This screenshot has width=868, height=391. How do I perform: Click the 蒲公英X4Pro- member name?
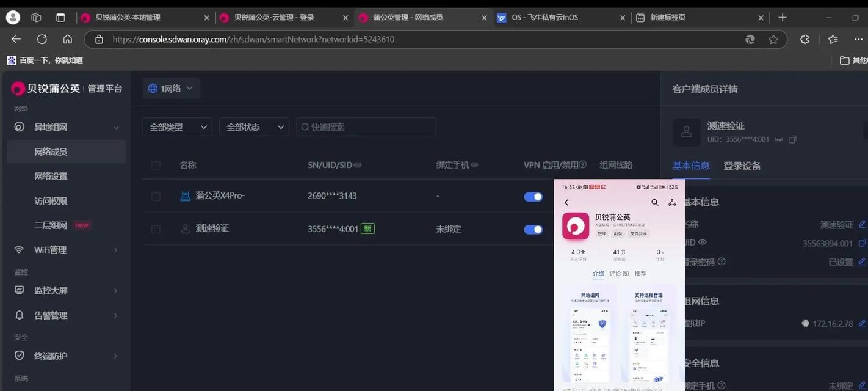[220, 196]
